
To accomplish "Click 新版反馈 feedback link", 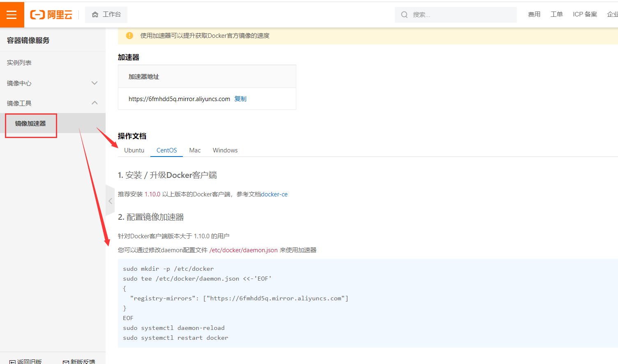I will [x=79, y=362].
